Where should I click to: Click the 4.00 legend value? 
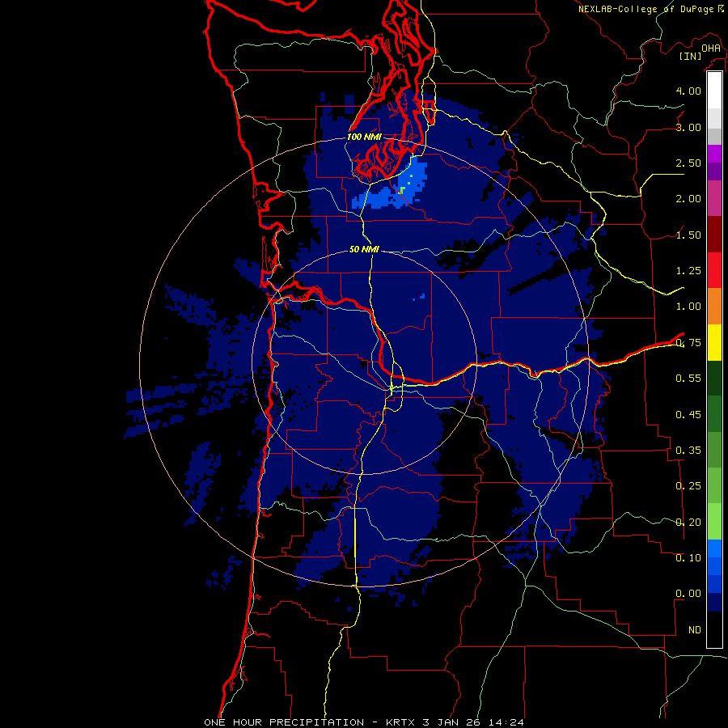coord(688,91)
